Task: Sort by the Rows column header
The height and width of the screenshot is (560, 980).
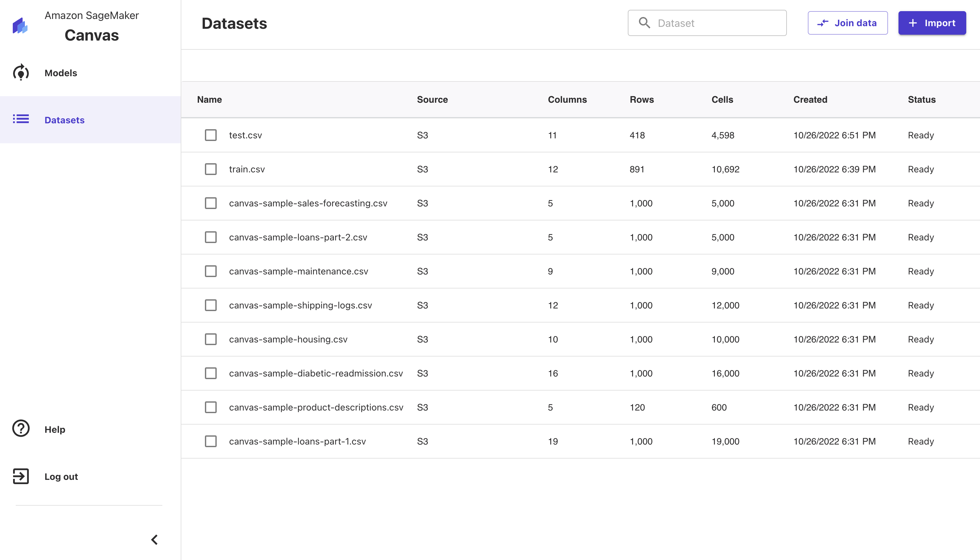Action: click(642, 100)
